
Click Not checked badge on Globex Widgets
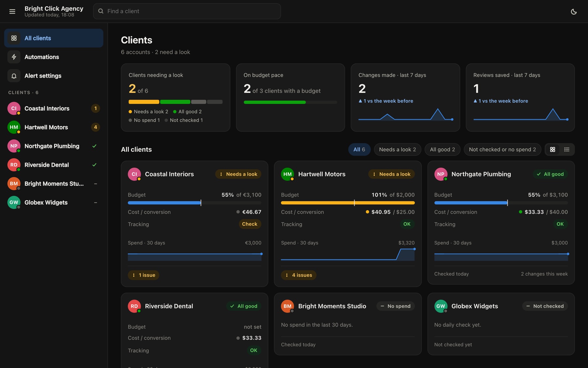click(545, 306)
